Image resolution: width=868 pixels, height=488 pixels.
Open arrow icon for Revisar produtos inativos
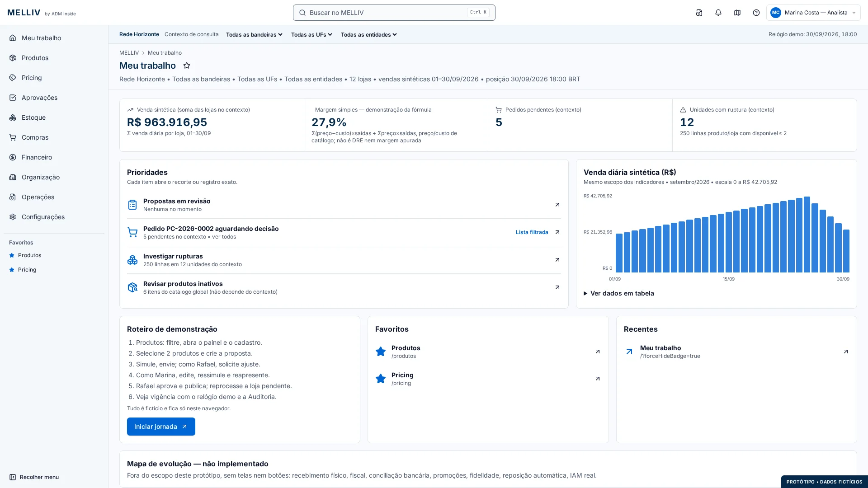tap(557, 287)
